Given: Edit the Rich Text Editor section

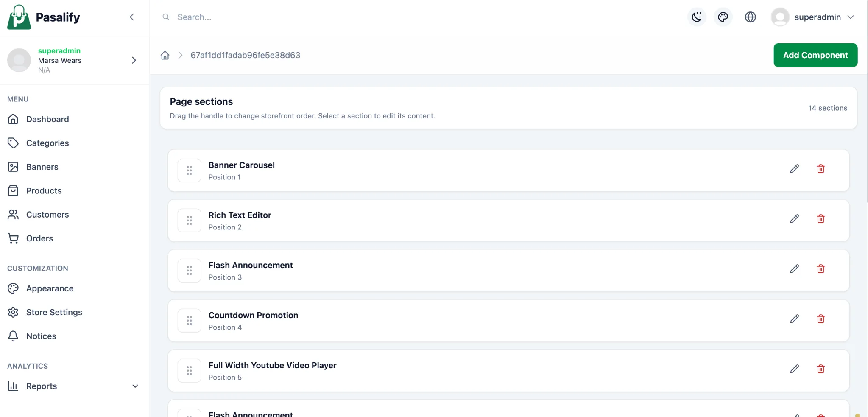Looking at the screenshot, I should (x=795, y=219).
